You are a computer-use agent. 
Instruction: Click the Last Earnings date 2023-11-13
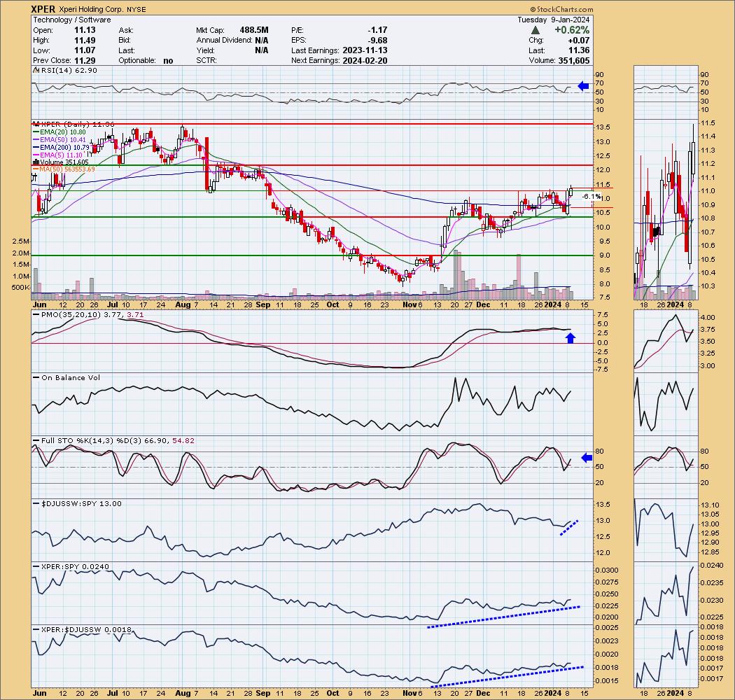365,50
